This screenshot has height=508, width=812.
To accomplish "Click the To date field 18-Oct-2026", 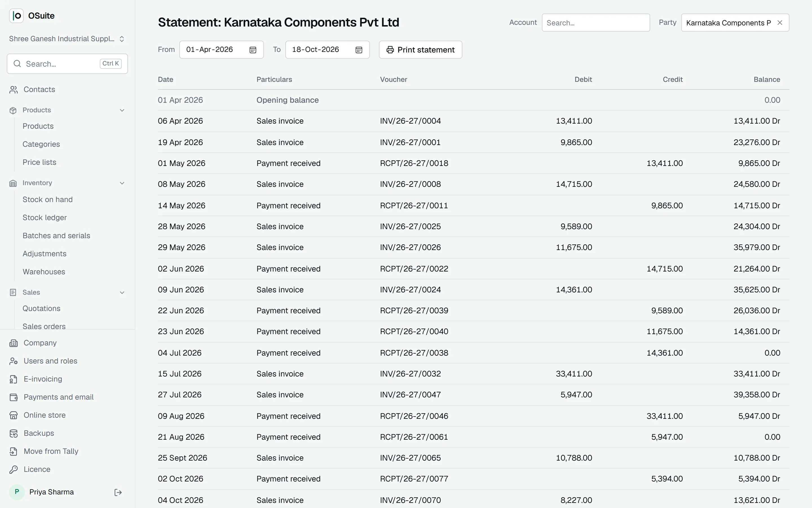I will [327, 50].
